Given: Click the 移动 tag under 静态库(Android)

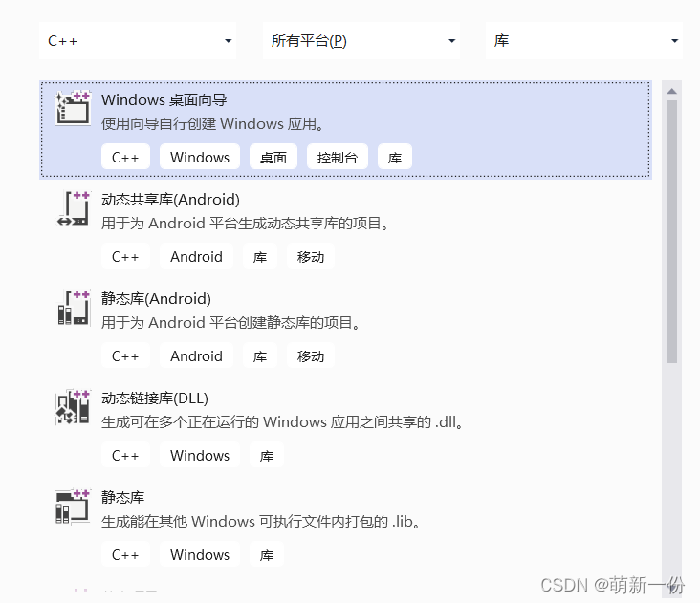Looking at the screenshot, I should pyautogui.click(x=311, y=355).
